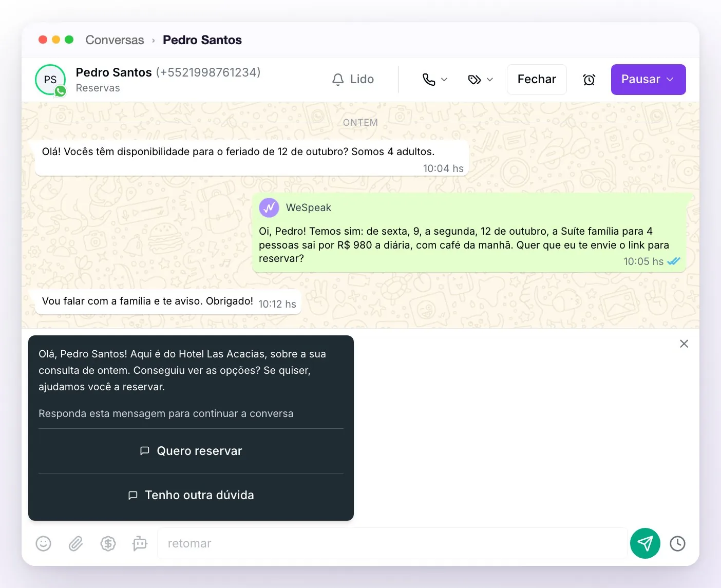
Task: Toggle the Lido read status
Action: (x=353, y=80)
